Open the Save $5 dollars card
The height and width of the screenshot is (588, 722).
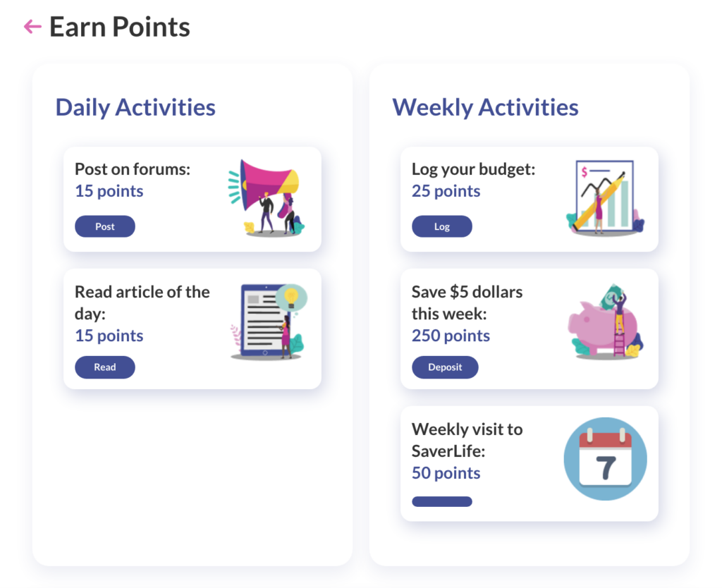click(x=530, y=329)
